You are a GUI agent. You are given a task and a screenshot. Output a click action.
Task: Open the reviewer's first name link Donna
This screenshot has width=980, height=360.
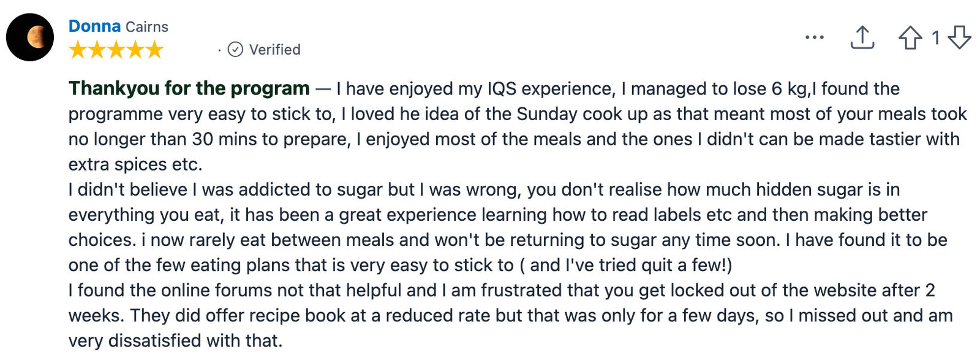point(94,26)
